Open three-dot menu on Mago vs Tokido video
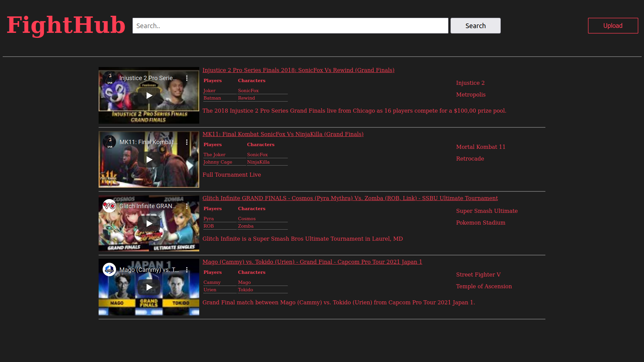Screen dimensions: 644x362 pyautogui.click(x=187, y=270)
